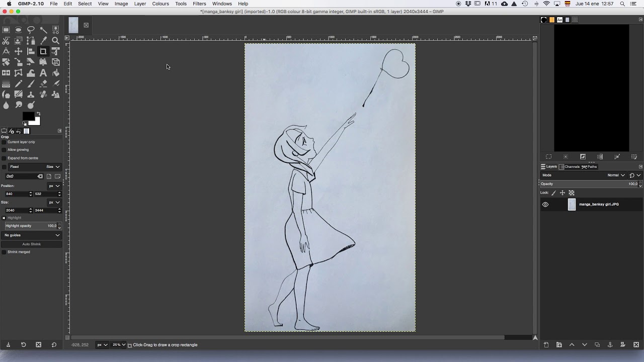Viewport: 644px width, 362px height.
Task: Click the foreground colour black swatch
Action: click(x=28, y=116)
